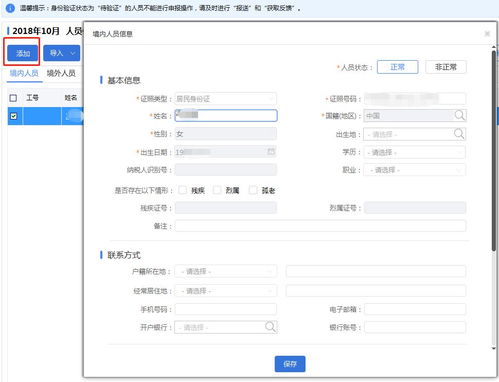This screenshot has height=382, width=499.
Task: Click the 姓名 input field
Action: [x=226, y=115]
